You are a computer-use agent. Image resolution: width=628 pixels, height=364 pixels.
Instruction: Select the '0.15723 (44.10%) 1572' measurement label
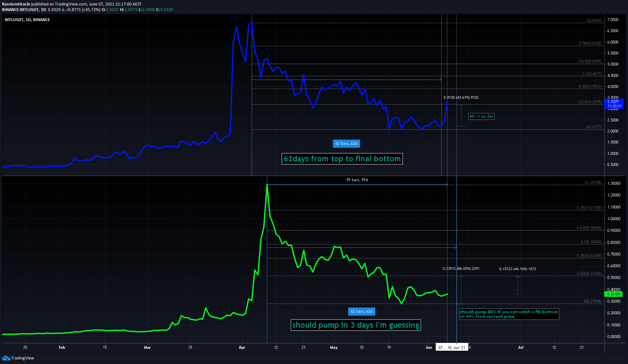point(517,269)
